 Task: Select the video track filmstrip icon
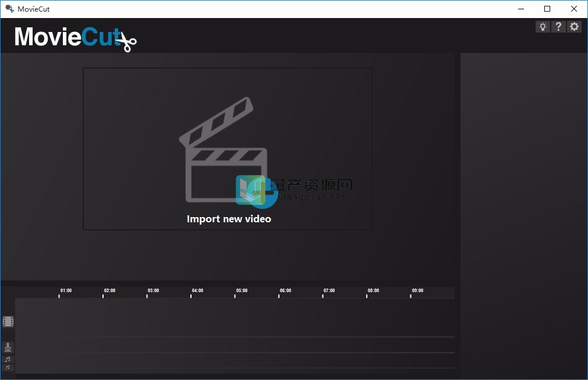click(x=8, y=322)
